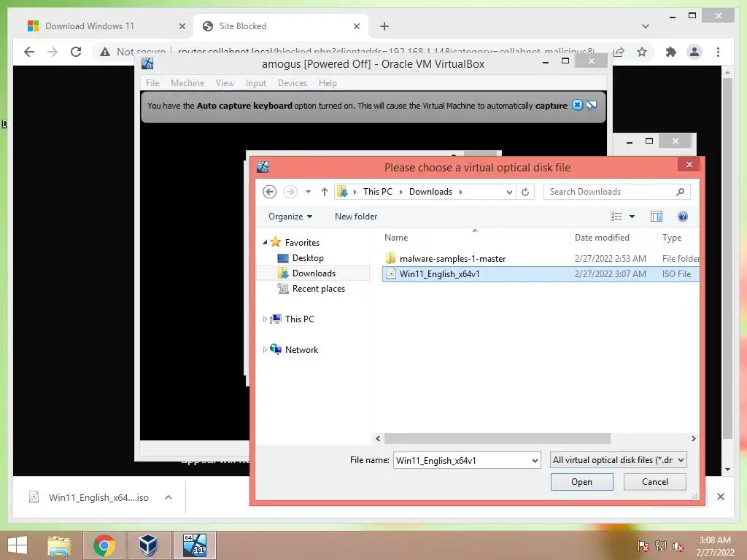Click the Search Downloads field
The width and height of the screenshot is (747, 560).
click(616, 192)
